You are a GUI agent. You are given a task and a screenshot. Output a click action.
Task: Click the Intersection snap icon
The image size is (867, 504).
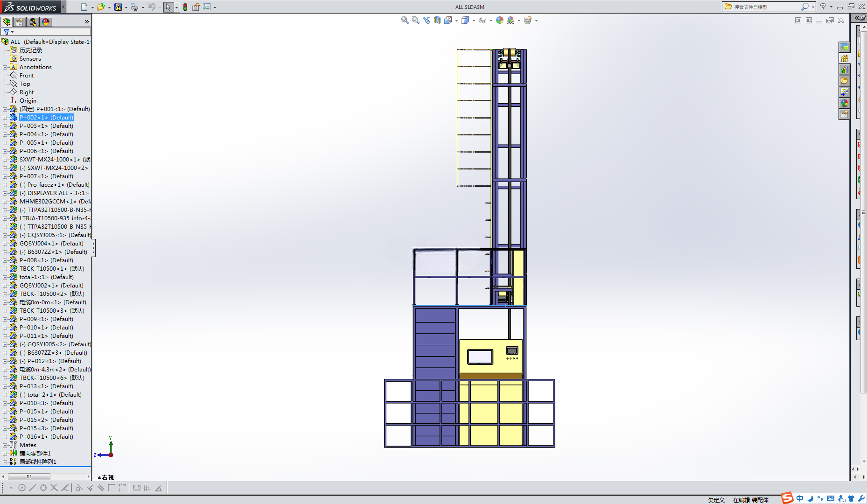54,488
